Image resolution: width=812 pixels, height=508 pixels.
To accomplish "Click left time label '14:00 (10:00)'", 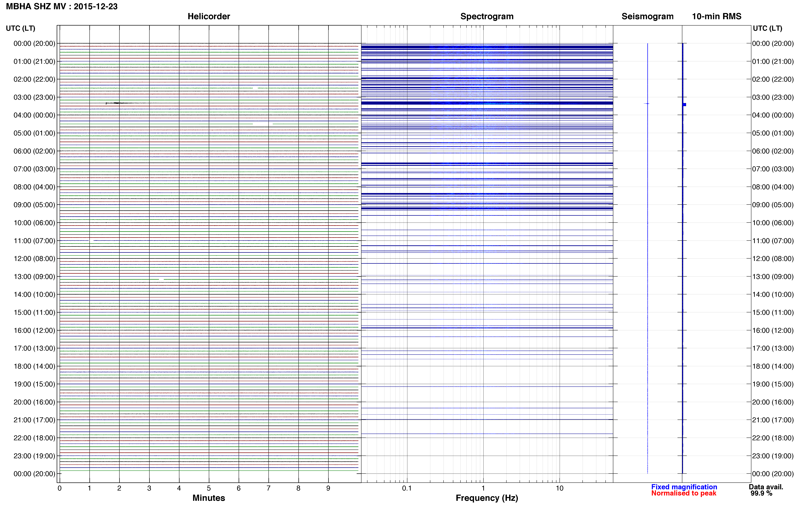I will [34, 294].
